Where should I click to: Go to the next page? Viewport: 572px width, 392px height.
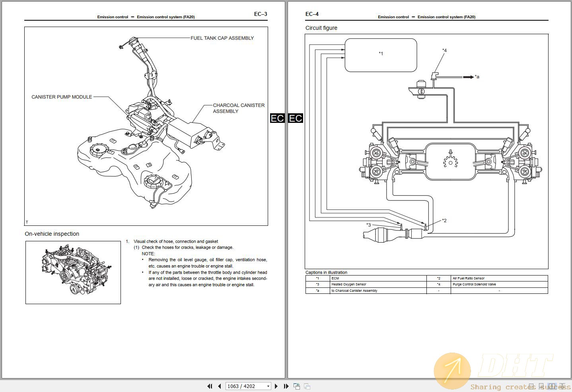[x=276, y=386]
